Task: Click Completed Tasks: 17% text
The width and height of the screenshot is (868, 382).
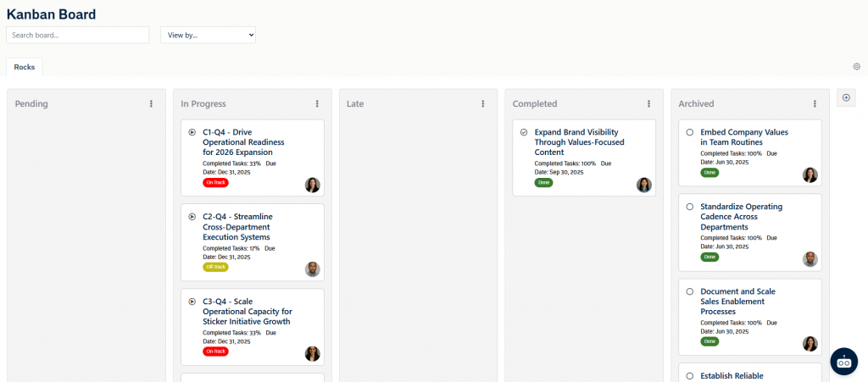Action: [x=231, y=248]
